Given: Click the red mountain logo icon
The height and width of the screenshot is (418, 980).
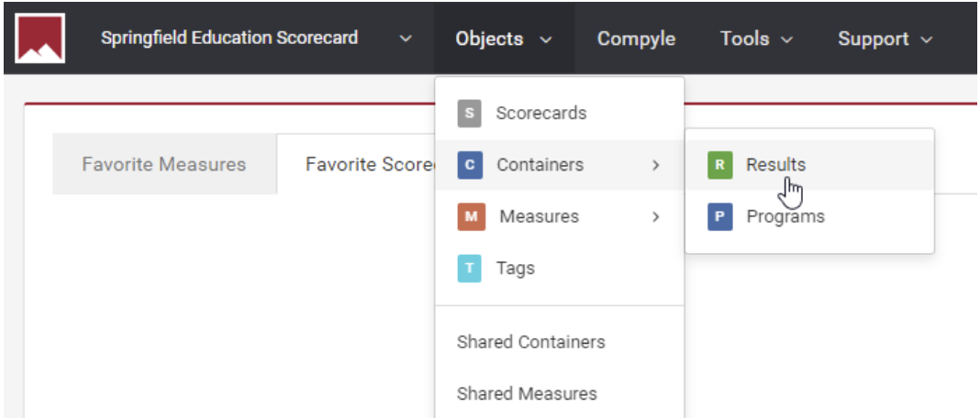Looking at the screenshot, I should point(39,38).
